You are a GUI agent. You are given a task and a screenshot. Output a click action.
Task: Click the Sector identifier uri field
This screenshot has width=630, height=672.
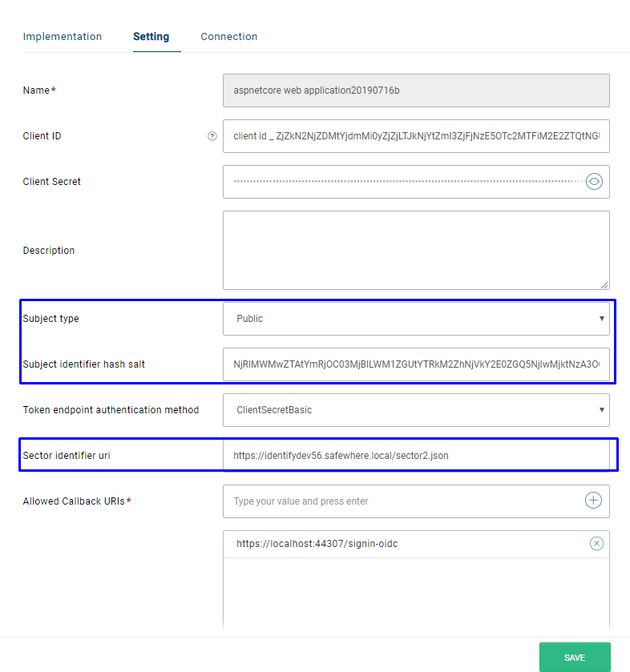(x=416, y=456)
